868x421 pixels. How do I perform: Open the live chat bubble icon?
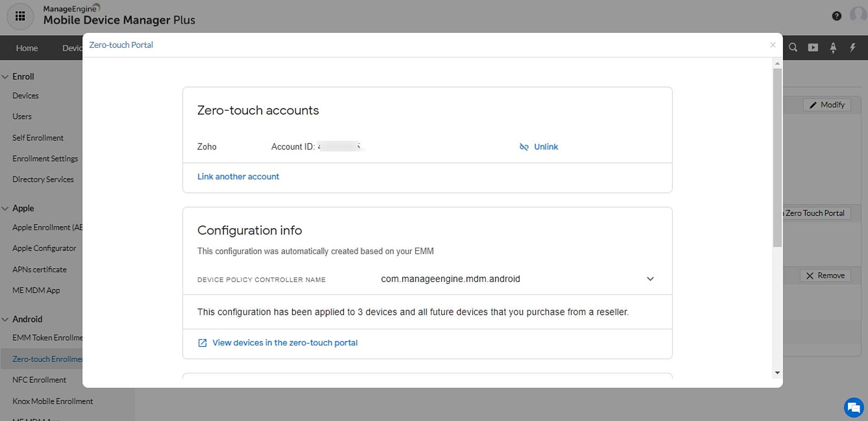tap(854, 408)
